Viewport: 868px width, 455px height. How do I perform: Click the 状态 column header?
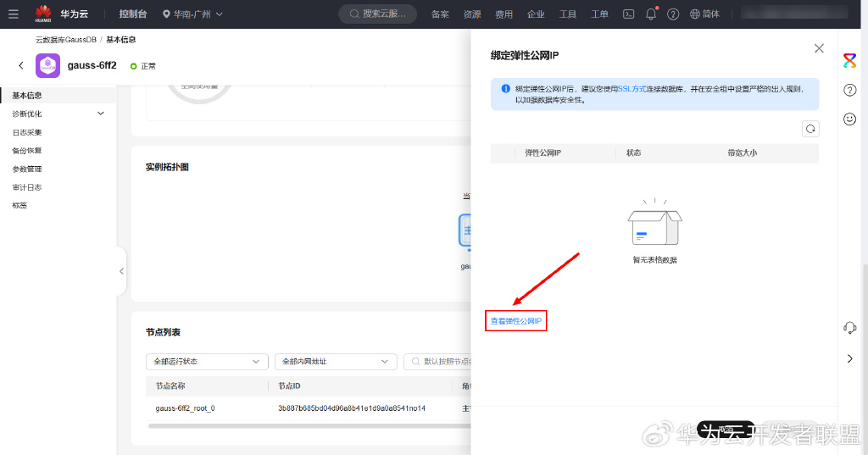pos(634,153)
